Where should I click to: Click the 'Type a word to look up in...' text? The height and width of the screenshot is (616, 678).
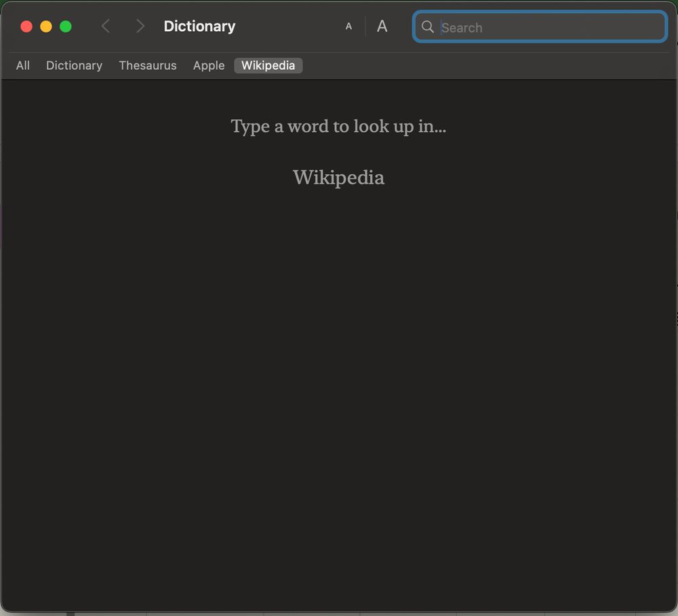338,127
